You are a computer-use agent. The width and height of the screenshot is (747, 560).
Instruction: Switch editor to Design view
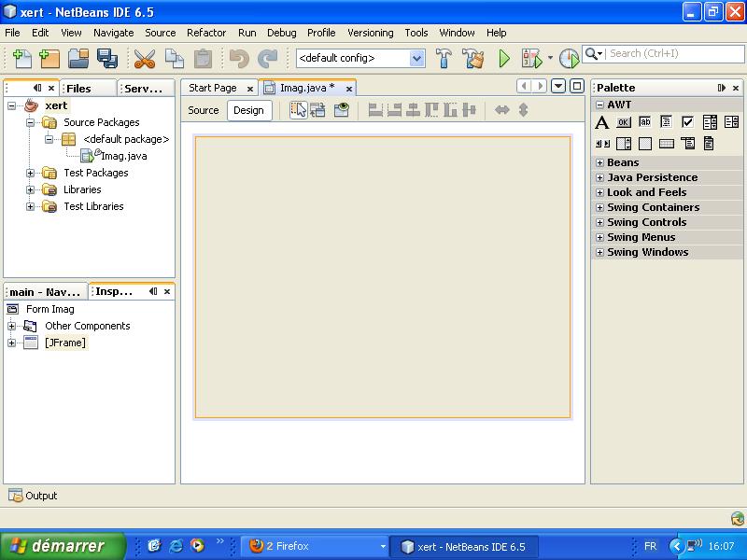coord(248,110)
